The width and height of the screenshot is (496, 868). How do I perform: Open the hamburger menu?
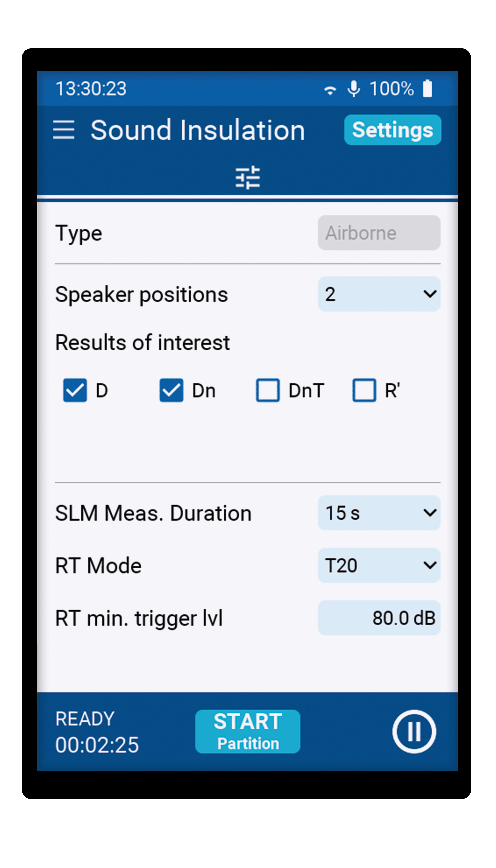pos(64,130)
